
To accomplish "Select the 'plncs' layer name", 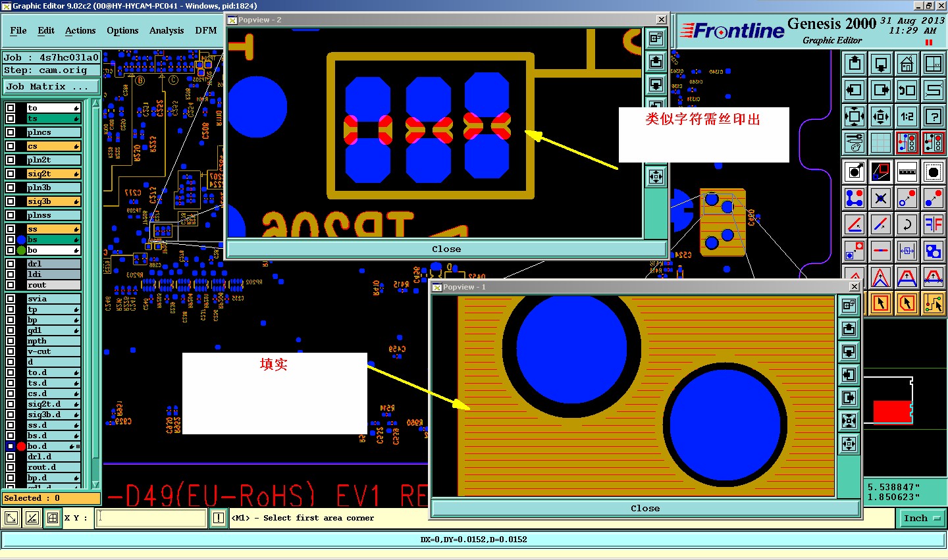I will (53, 132).
